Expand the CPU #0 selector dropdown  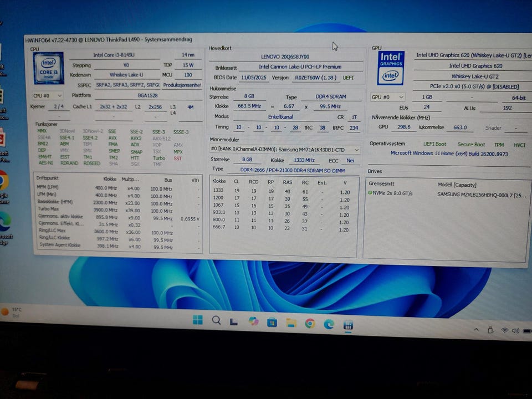click(x=48, y=96)
